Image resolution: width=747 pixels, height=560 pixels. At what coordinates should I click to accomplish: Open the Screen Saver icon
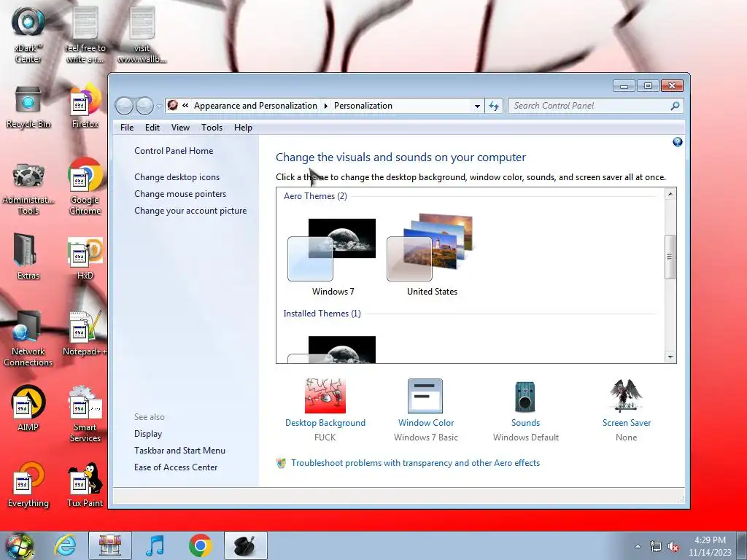tap(626, 396)
